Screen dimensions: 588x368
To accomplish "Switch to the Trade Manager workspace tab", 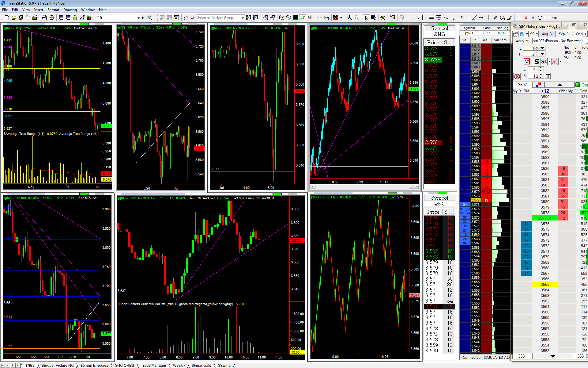I will point(153,365).
